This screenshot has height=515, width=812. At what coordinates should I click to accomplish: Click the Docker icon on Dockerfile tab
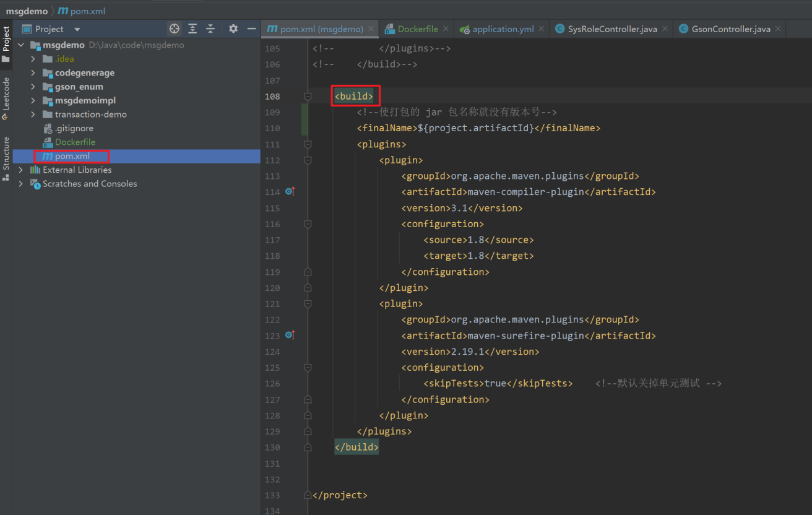pos(389,29)
